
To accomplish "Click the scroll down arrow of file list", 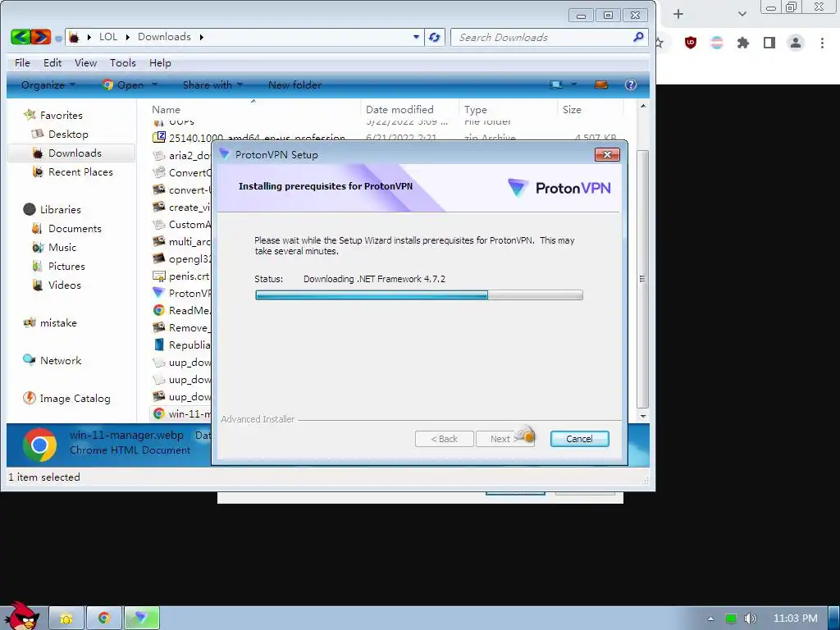I will pyautogui.click(x=643, y=416).
